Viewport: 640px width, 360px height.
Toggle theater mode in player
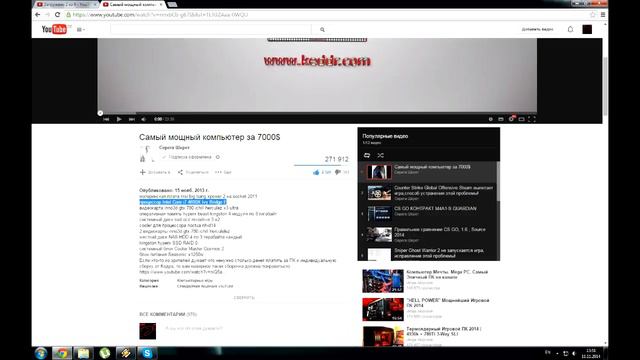[521, 119]
